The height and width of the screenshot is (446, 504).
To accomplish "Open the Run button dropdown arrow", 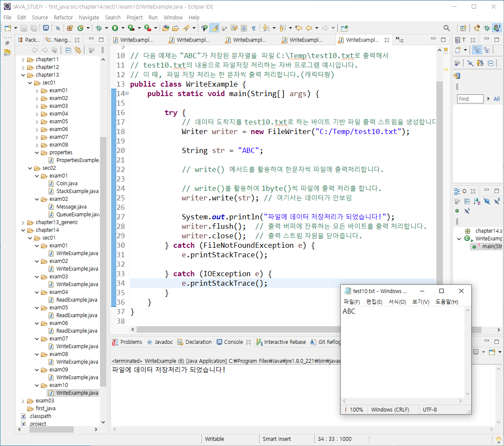I will pyautogui.click(x=123, y=28).
